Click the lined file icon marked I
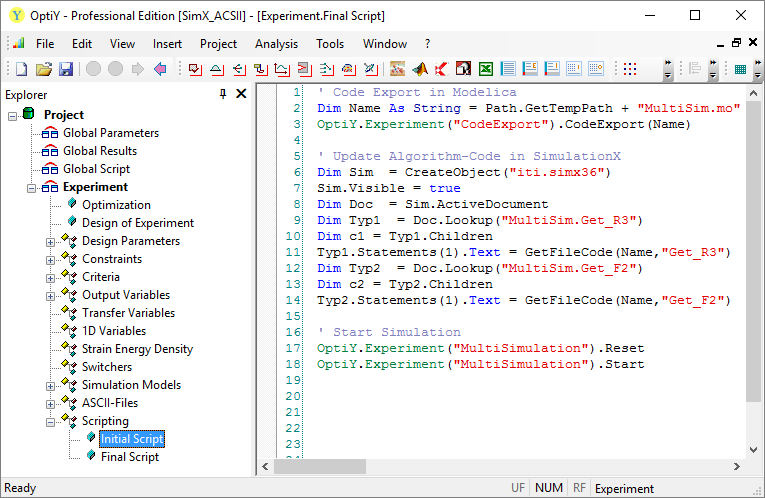The width and height of the screenshot is (765, 498). (552, 69)
